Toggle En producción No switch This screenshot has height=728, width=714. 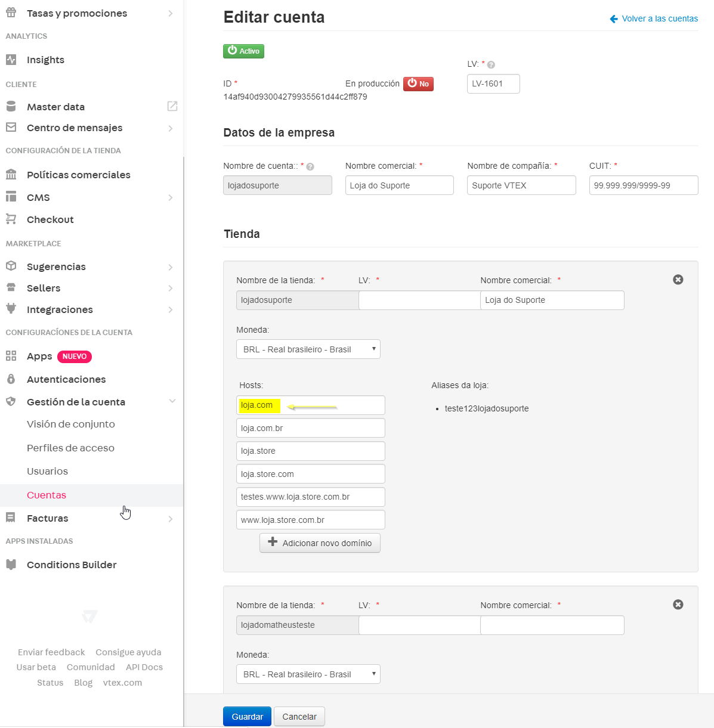pyautogui.click(x=418, y=84)
